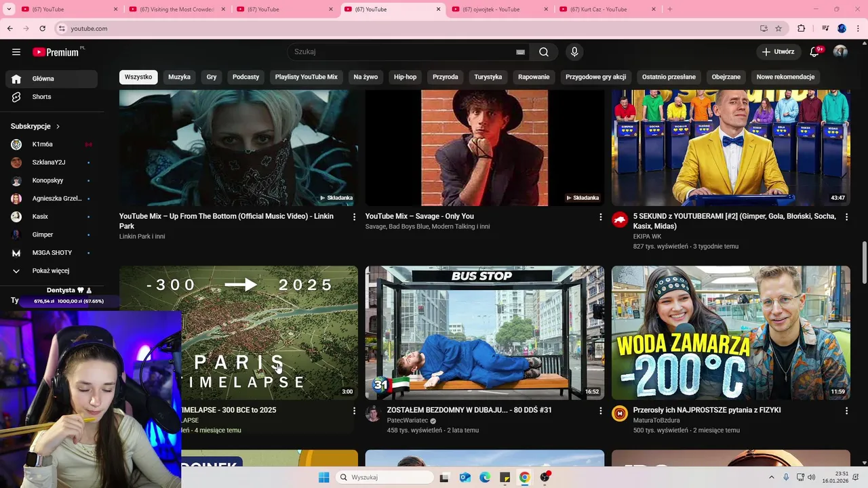Open options for ZOSTAŁEM BEZDOMNY W DUBAJU video
This screenshot has width=868, height=488.
(x=600, y=411)
